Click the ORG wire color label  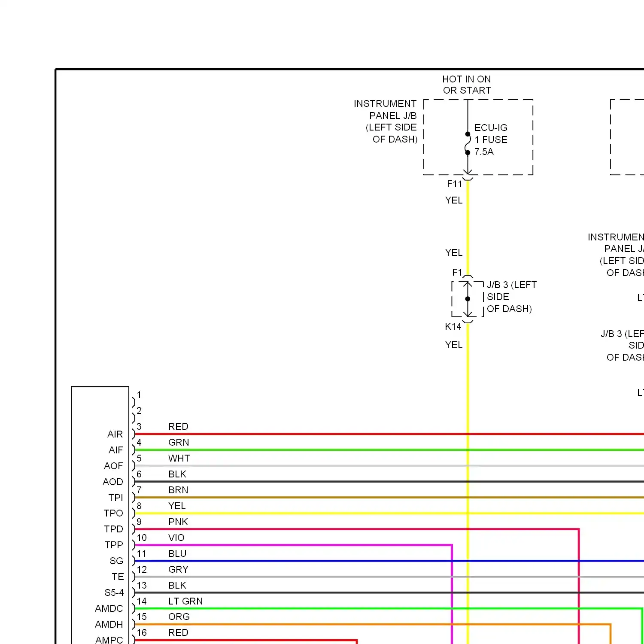pos(179,617)
